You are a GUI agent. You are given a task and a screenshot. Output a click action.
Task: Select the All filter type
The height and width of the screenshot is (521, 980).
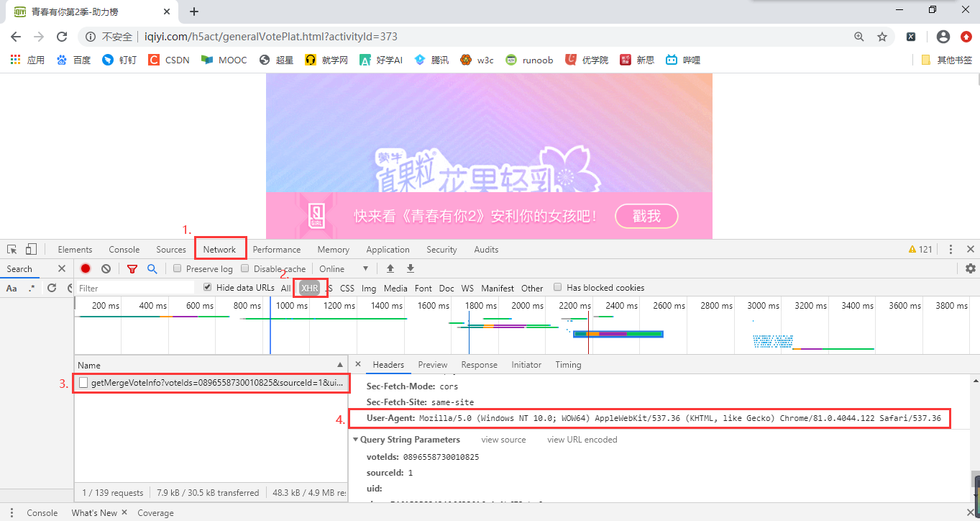pos(286,288)
